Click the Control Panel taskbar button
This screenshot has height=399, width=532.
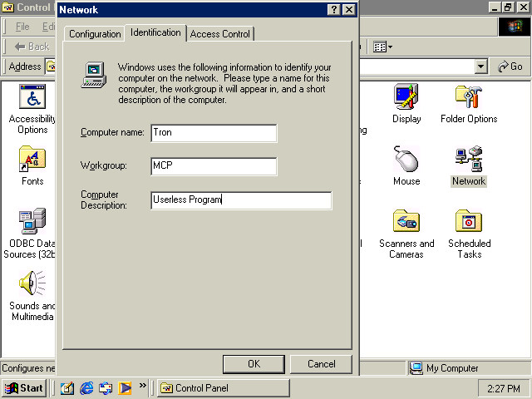[x=224, y=388]
